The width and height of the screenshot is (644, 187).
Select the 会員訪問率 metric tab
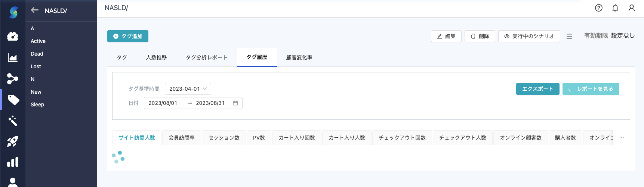pyautogui.click(x=182, y=138)
